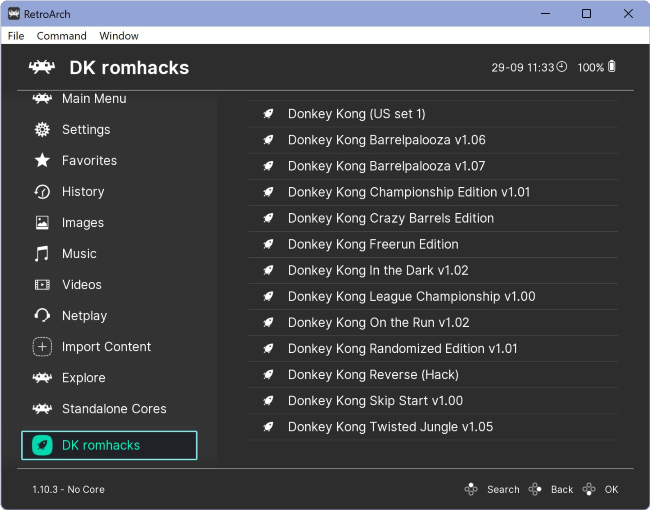Select Donkey Kong Crazy Barrels Edition
This screenshot has height=510, width=650.
(x=433, y=218)
